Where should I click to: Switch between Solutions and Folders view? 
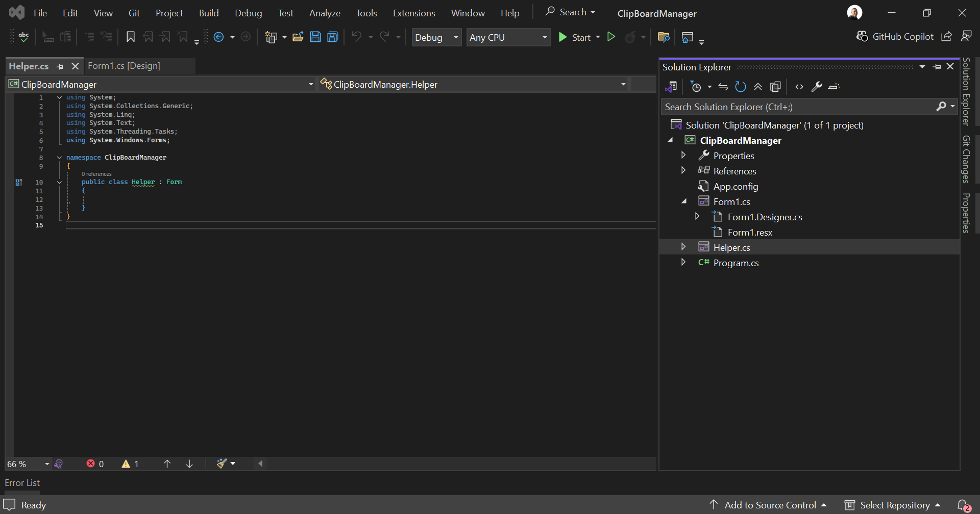[671, 87]
